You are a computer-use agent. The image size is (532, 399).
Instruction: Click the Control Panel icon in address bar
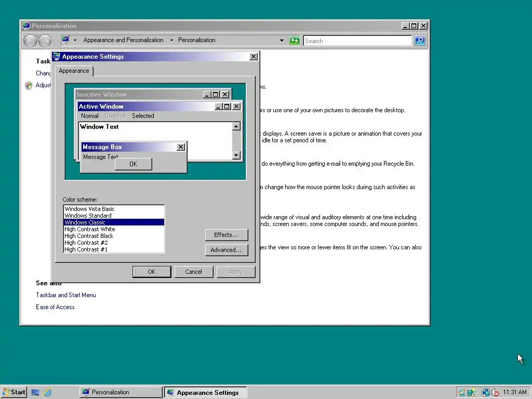pos(66,39)
